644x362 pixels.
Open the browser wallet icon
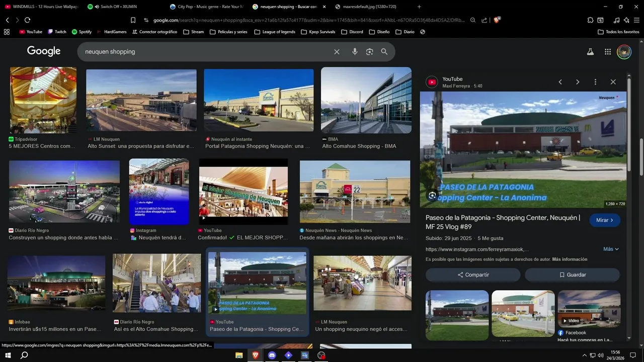[x=600, y=20]
